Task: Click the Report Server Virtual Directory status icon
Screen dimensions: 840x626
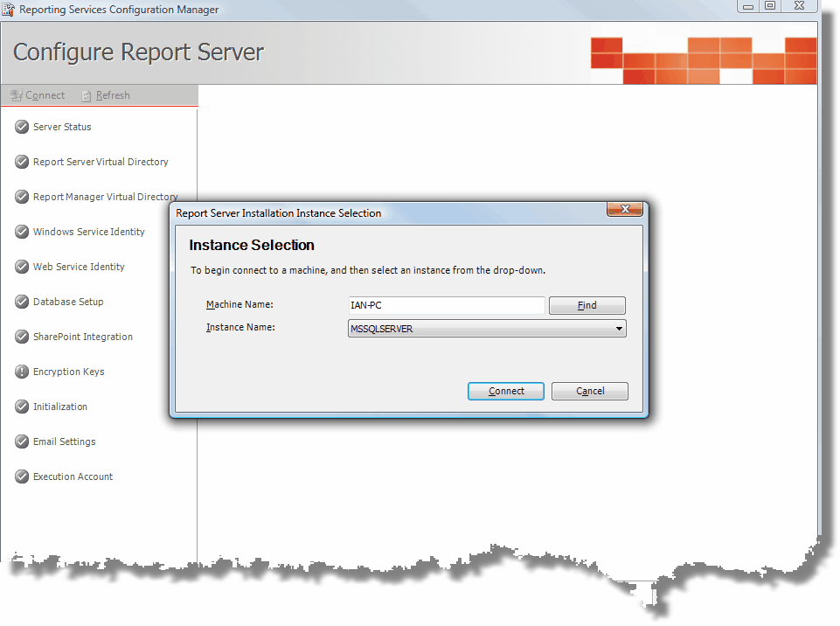Action: click(22, 162)
